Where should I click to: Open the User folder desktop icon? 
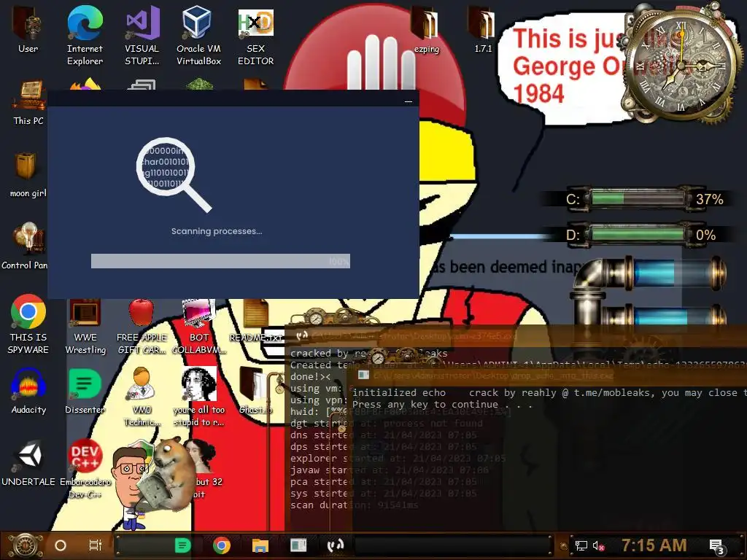pyautogui.click(x=28, y=28)
